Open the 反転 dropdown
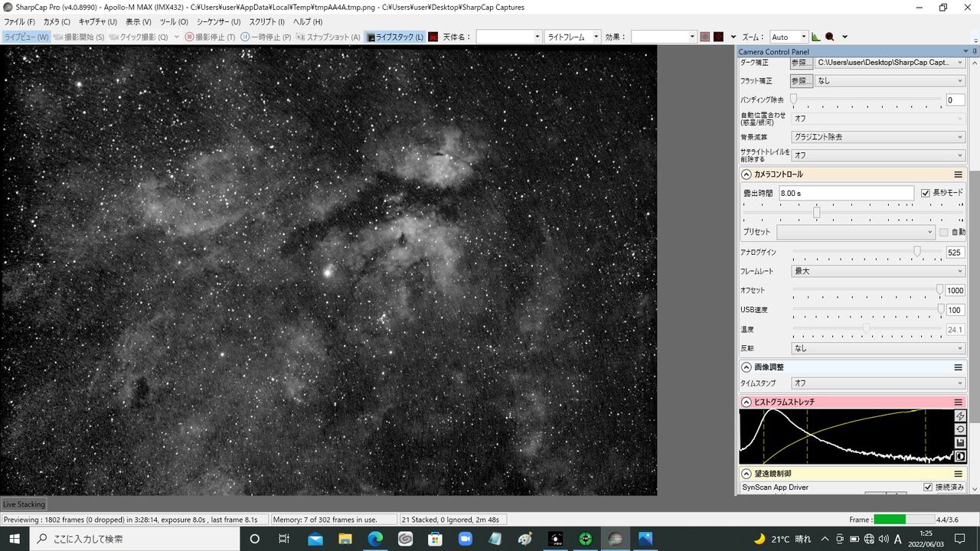 878,348
